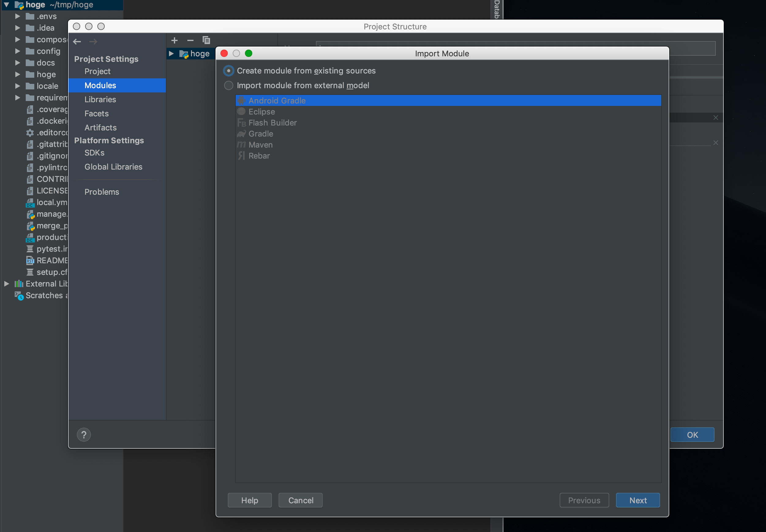Click the back arrow in Project Structure
766x532 pixels.
(77, 42)
